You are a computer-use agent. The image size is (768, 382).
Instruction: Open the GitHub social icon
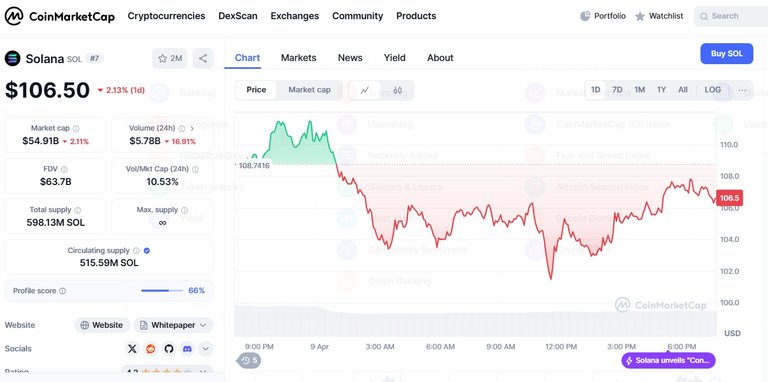168,349
